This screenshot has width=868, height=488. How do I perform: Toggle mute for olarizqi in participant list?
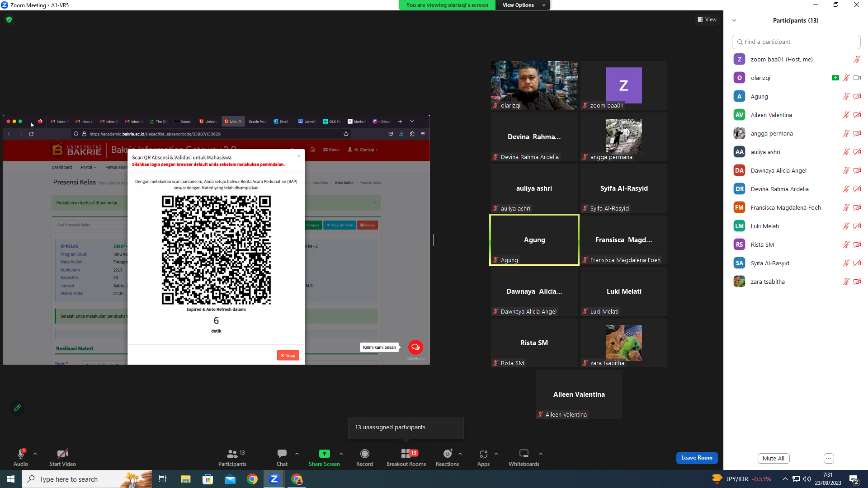(846, 78)
